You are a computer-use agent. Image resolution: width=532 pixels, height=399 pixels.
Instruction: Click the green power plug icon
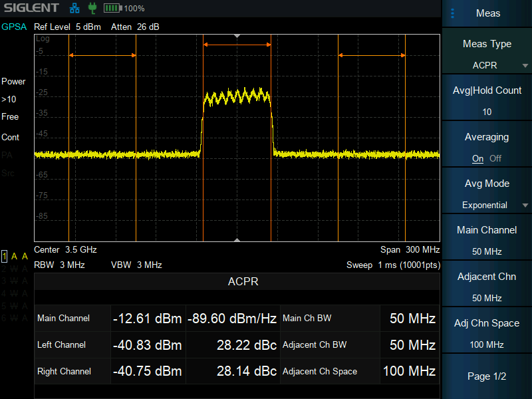pos(92,8)
